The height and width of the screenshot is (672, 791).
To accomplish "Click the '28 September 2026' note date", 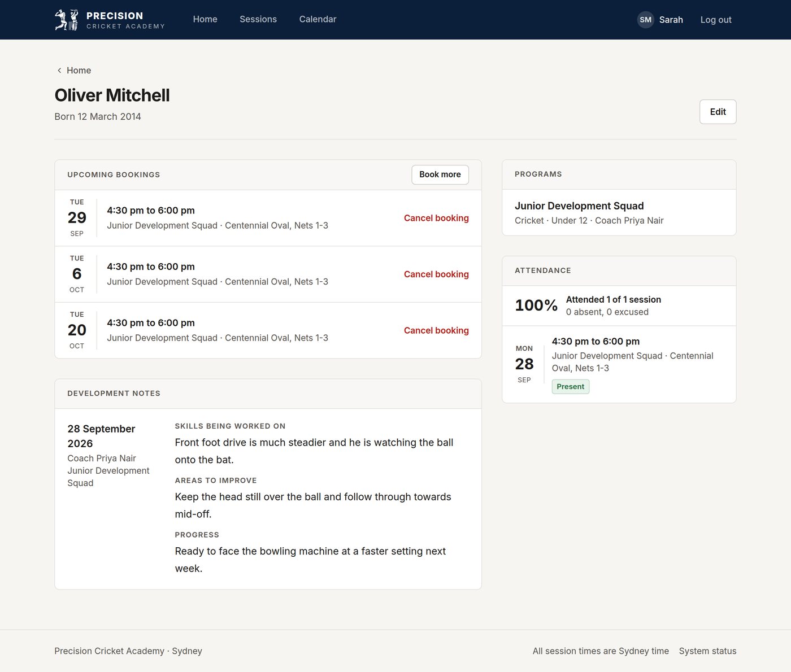I will [x=101, y=437].
